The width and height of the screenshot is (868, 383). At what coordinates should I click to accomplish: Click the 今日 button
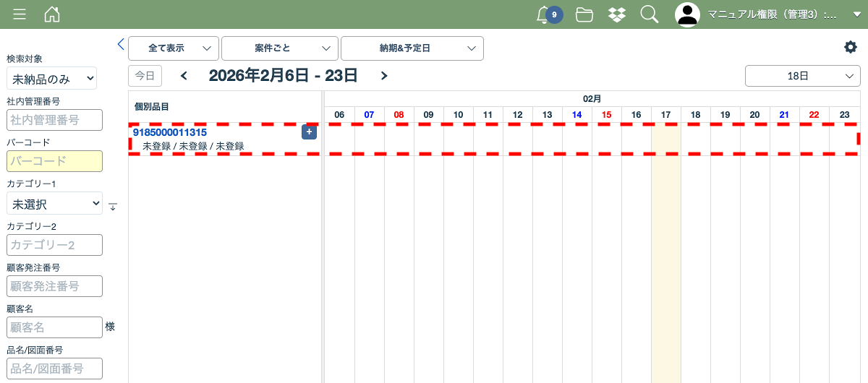(x=145, y=76)
